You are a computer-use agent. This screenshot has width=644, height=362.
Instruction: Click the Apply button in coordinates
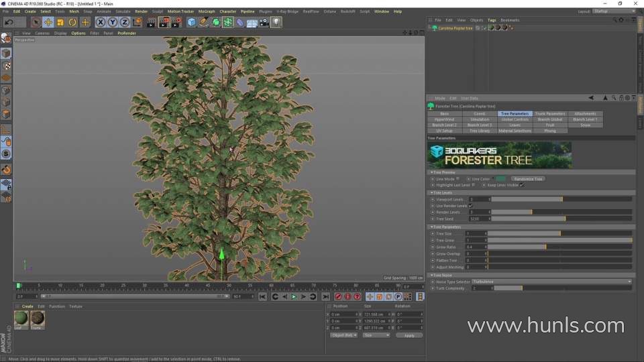point(409,335)
